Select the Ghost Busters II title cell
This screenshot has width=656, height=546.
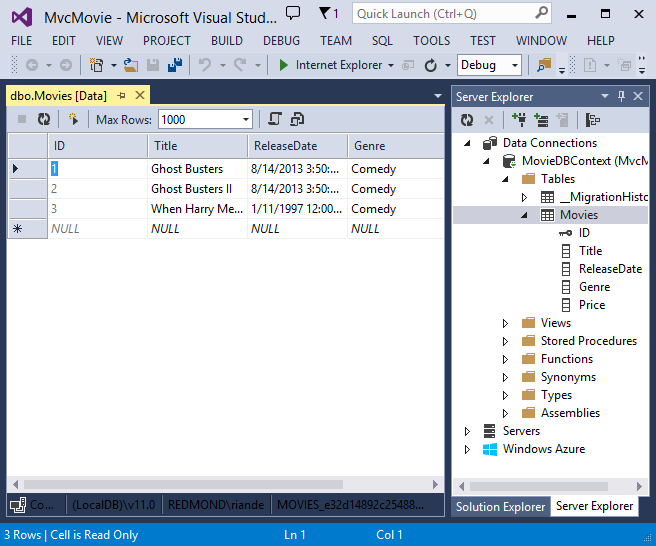click(197, 189)
